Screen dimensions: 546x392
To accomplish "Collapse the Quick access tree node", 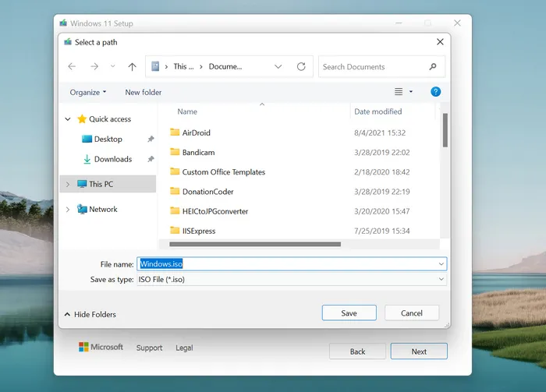I will [x=68, y=119].
